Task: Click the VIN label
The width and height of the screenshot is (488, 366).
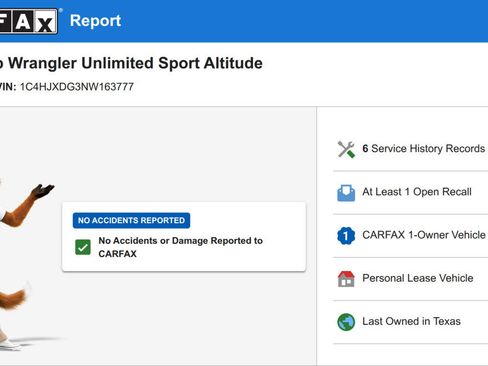Action: [8, 87]
